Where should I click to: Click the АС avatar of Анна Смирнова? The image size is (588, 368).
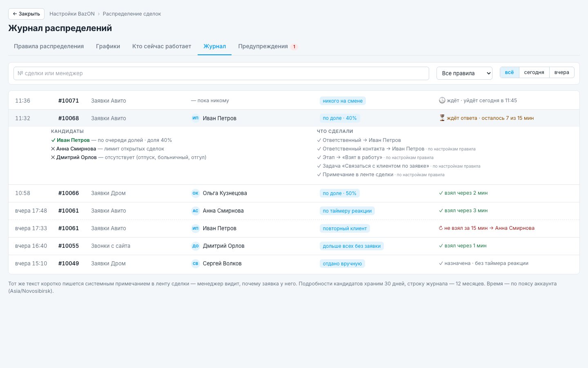196,211
